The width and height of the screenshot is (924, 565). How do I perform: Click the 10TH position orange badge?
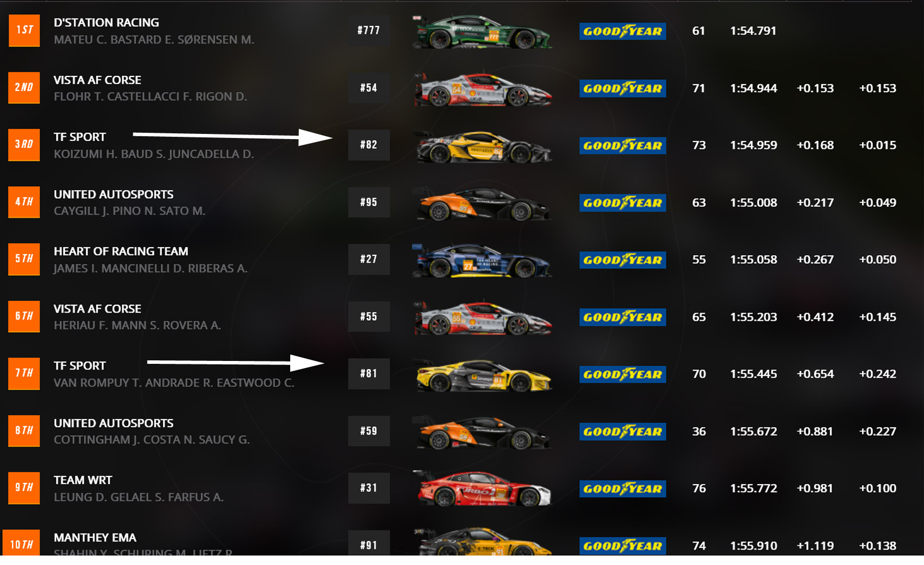click(x=22, y=543)
